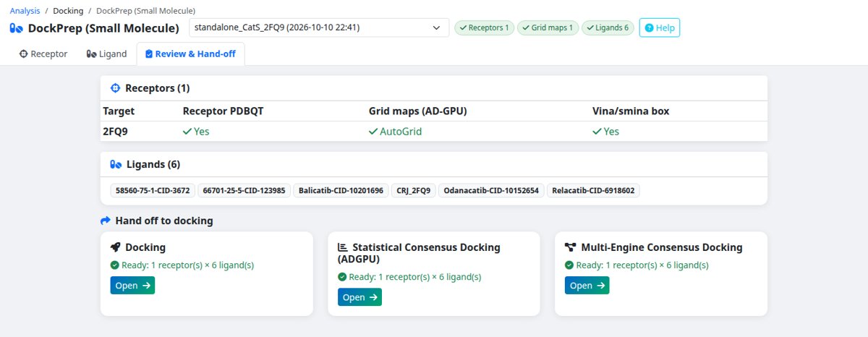Click question mark icon in Help button
This screenshot has height=337, width=868.
coord(649,27)
